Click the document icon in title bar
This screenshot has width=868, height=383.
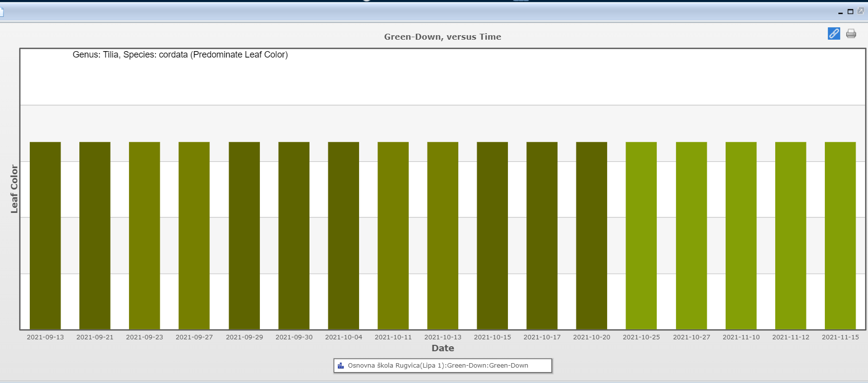1,11
